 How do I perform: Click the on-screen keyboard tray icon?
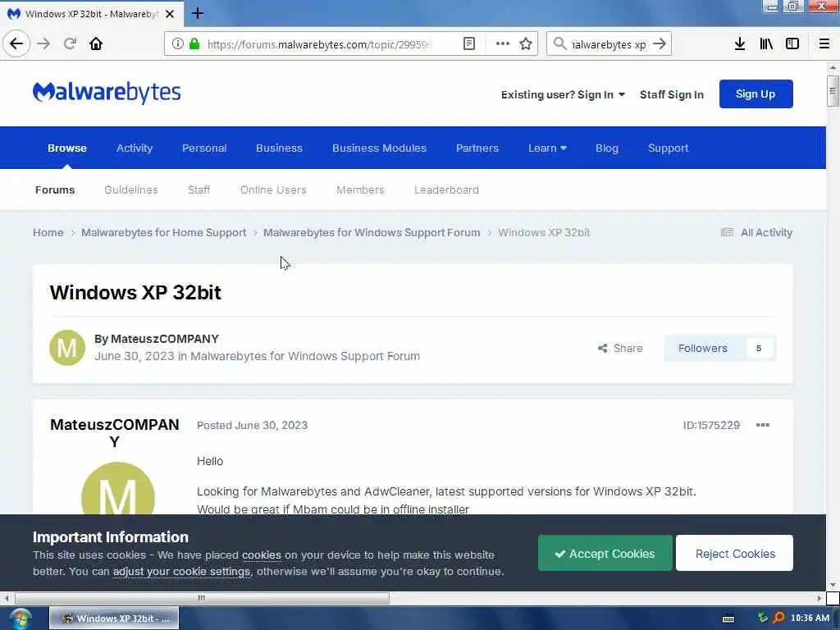tap(728, 619)
